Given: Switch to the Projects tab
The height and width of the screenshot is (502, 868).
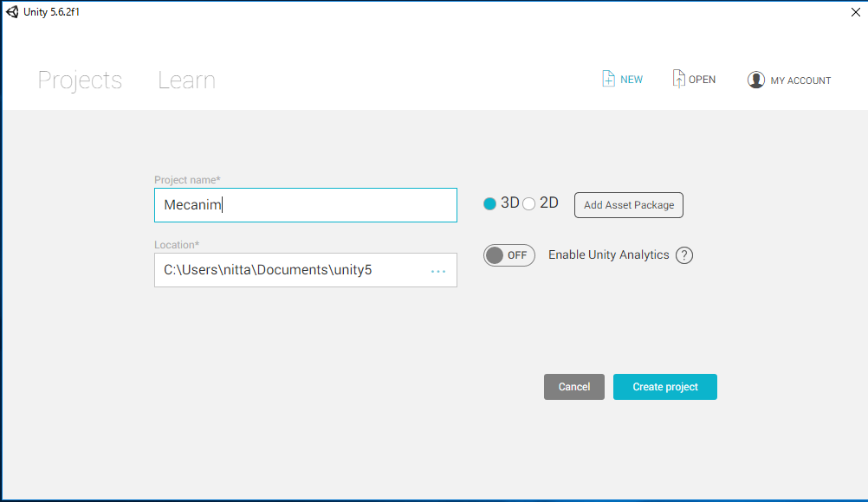Looking at the screenshot, I should click(80, 80).
